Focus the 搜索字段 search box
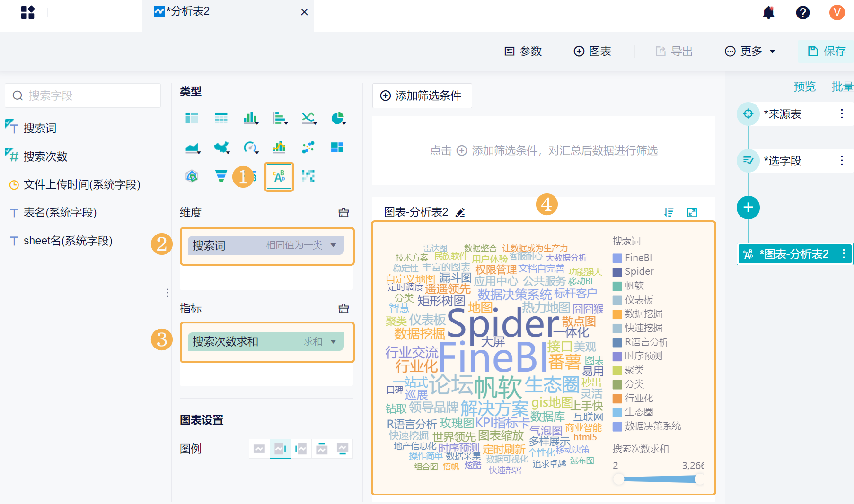Screen dimensions: 854x504 click(x=83, y=96)
